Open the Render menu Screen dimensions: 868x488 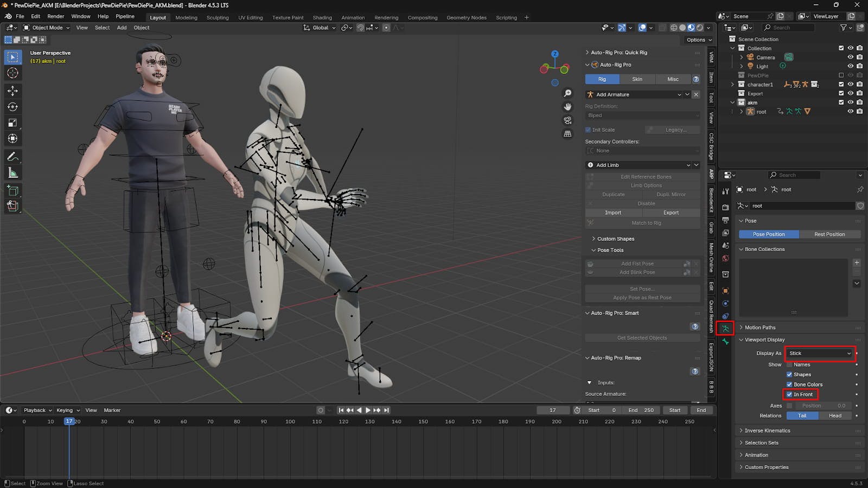click(55, 16)
